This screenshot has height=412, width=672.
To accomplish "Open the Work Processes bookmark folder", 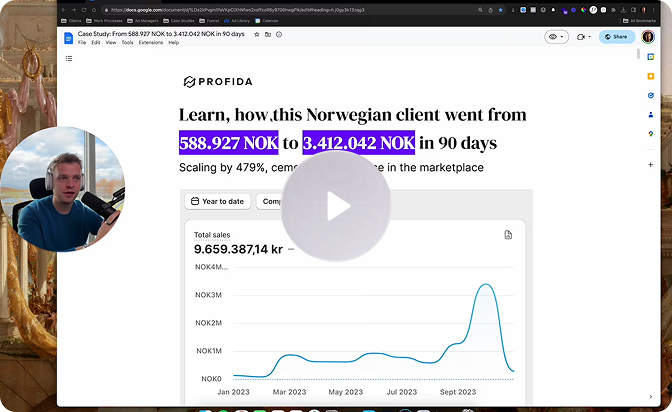I will (104, 21).
